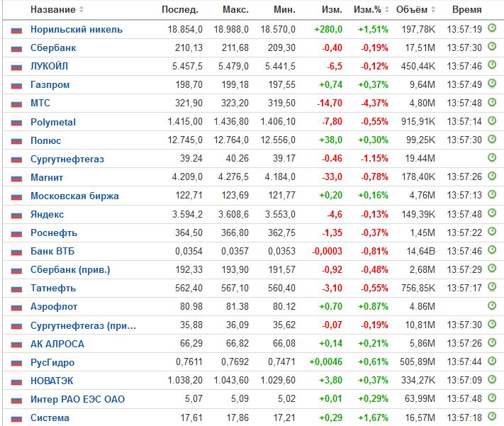The image size is (504, 426).
Task: Click clock icon in Сбербанк 210,13 row
Action: coord(492,47)
